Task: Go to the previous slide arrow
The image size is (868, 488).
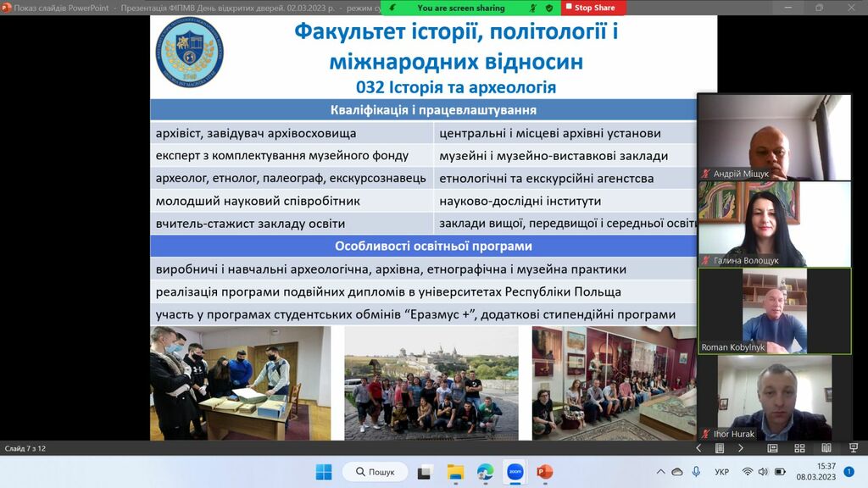Action: coord(699,448)
